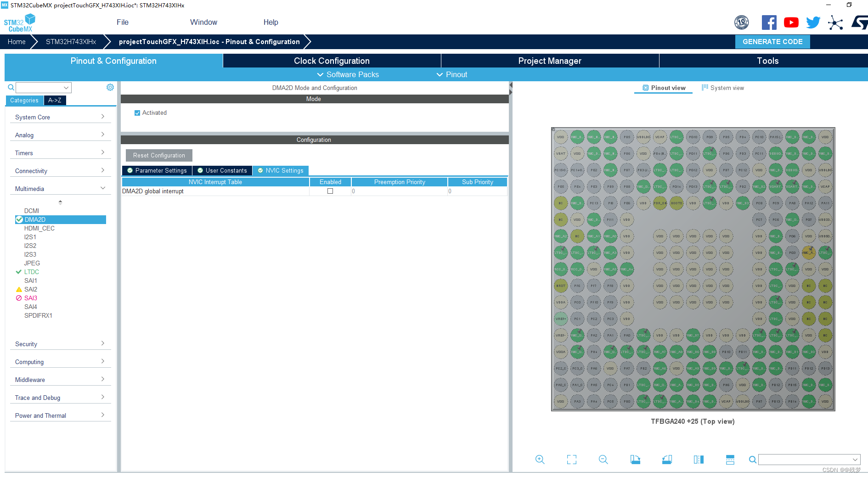Select DCMI in the Multimedia list

pos(32,211)
